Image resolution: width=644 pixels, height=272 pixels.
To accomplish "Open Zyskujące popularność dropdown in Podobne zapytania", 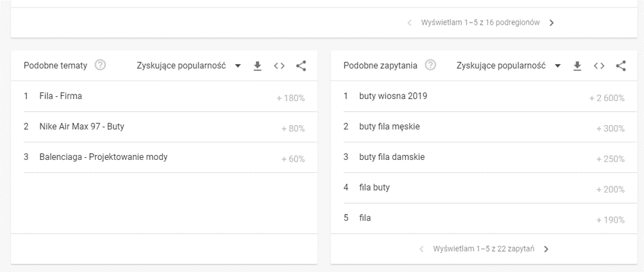I will pyautogui.click(x=508, y=66).
